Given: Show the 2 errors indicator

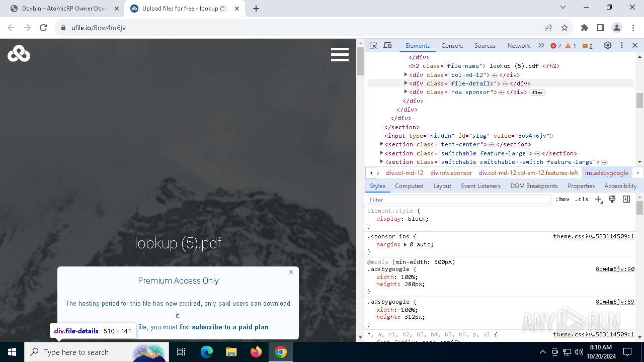Looking at the screenshot, I should (x=556, y=46).
